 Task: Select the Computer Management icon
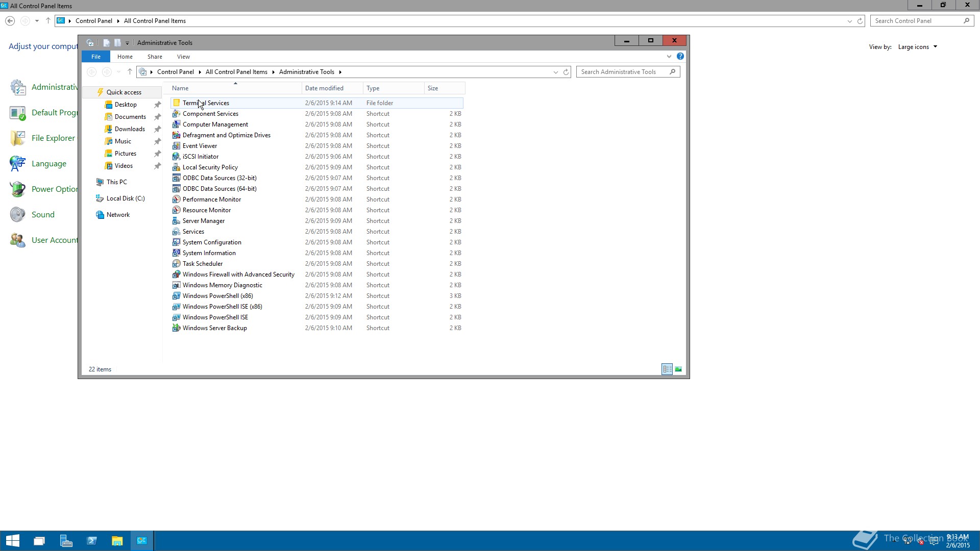176,124
